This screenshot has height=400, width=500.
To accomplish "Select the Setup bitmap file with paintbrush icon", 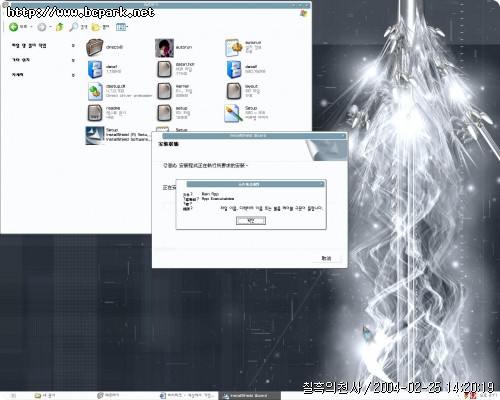I will 233,113.
